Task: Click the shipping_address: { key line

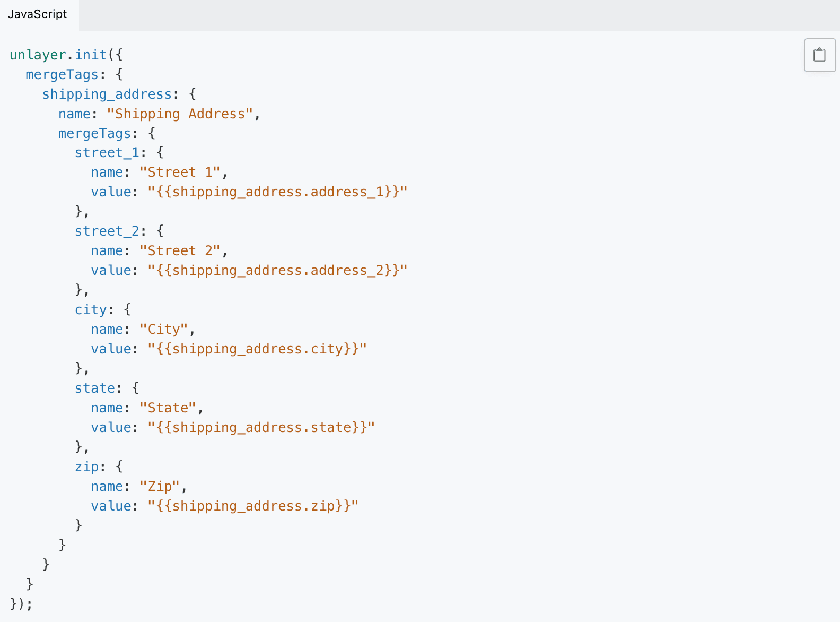Action: 119,94
